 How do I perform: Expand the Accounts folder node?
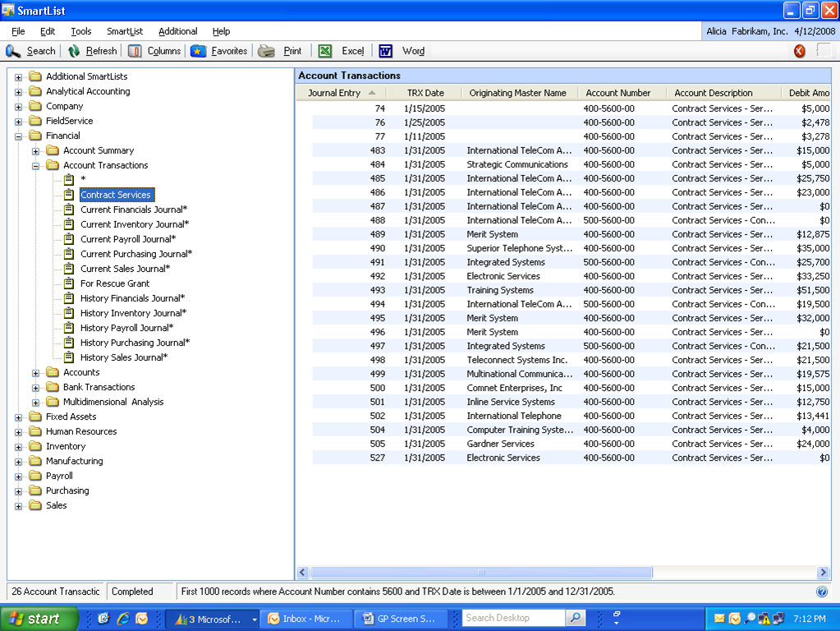[x=35, y=373]
